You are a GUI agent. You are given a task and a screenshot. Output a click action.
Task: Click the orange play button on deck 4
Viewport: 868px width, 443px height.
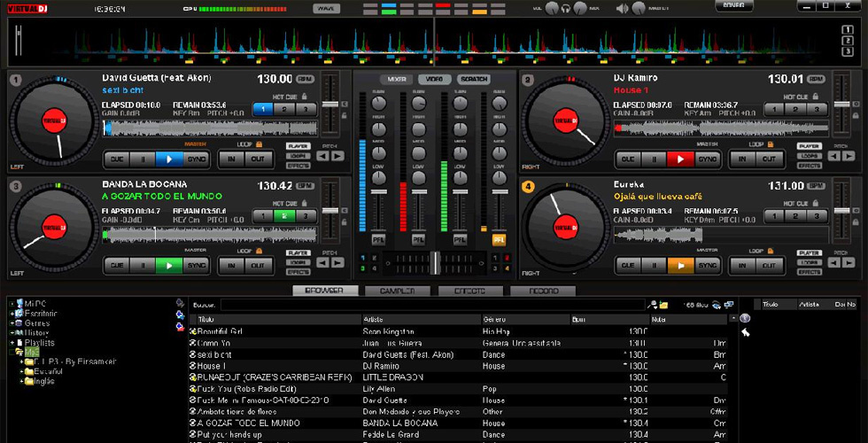point(680,266)
